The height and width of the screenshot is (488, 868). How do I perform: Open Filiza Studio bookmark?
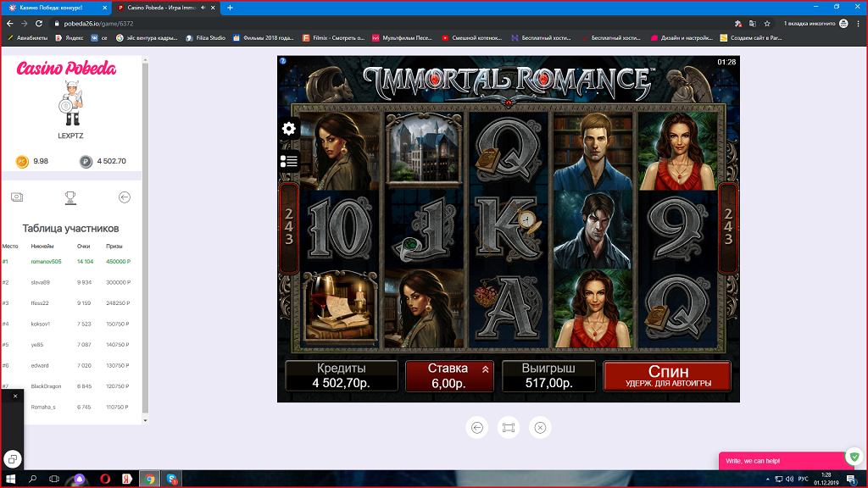(x=205, y=37)
